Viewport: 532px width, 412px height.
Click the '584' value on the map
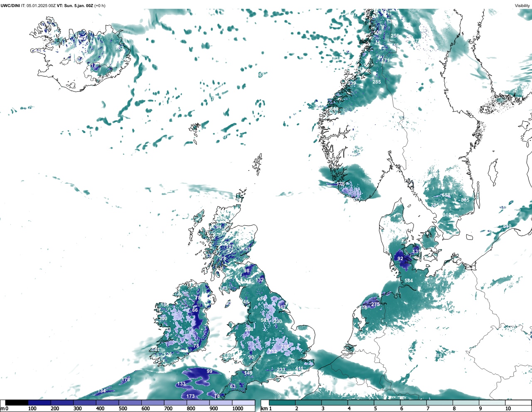409,281
